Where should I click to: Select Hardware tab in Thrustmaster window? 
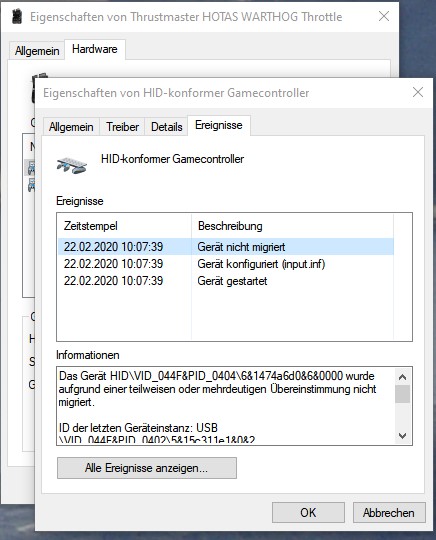coord(95,49)
